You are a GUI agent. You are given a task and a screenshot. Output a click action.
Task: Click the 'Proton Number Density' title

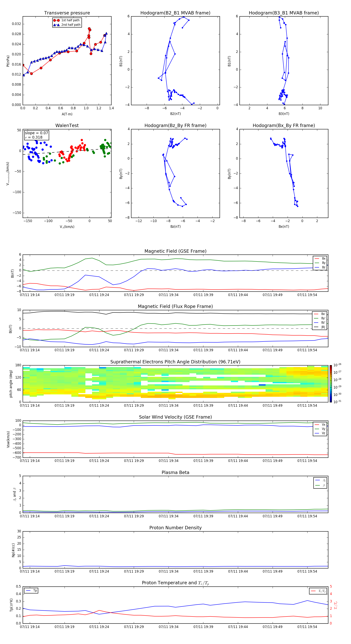(x=175, y=528)
